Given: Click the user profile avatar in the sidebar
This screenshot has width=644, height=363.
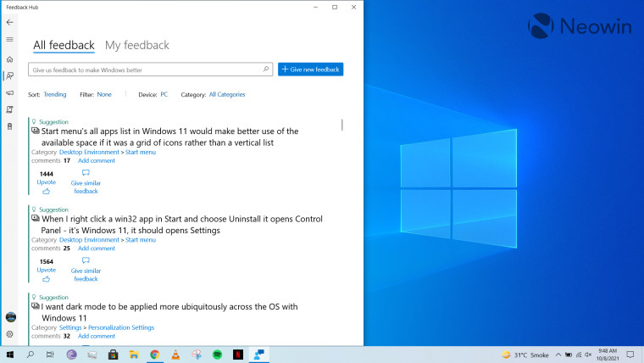Looking at the screenshot, I should tap(10, 317).
